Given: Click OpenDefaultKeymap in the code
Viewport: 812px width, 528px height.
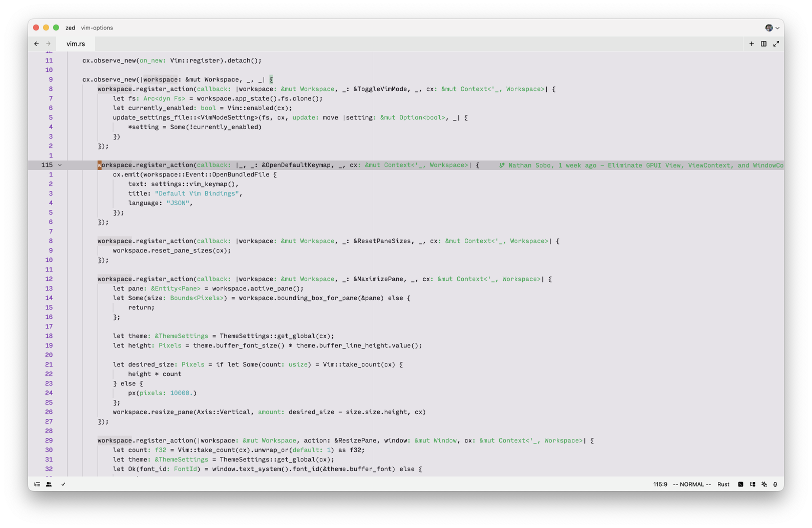Looking at the screenshot, I should click(298, 165).
